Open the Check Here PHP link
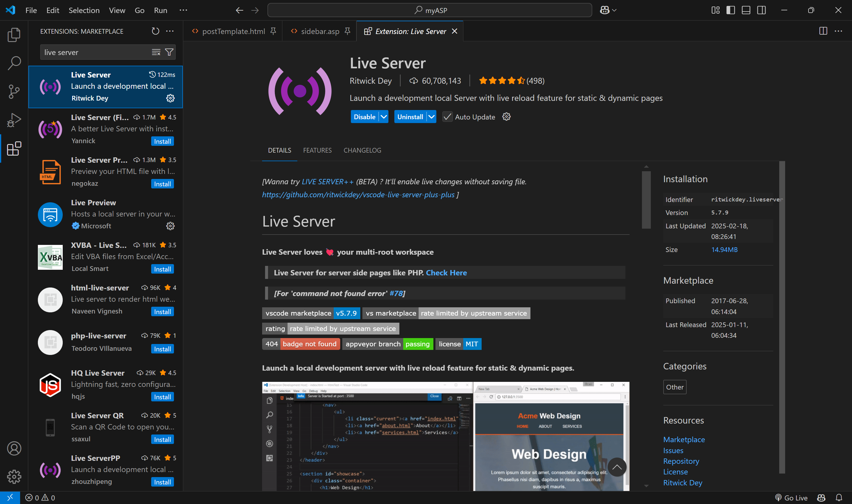The image size is (852, 504). tap(446, 273)
